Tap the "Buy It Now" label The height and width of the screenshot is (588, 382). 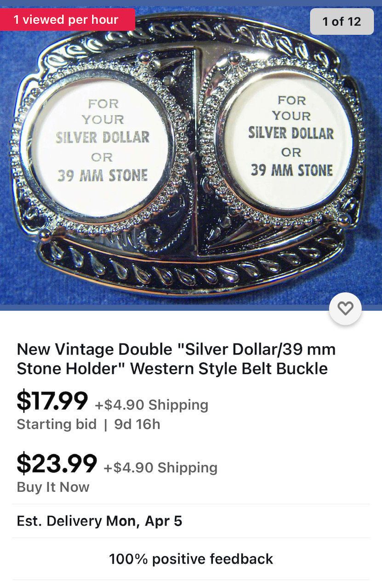[x=53, y=487]
